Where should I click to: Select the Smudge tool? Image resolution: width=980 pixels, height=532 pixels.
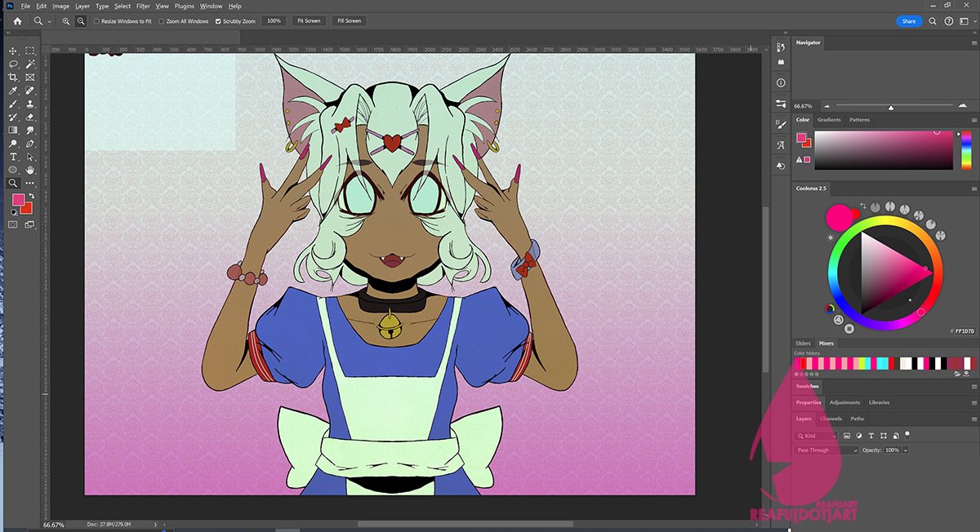tap(30, 130)
